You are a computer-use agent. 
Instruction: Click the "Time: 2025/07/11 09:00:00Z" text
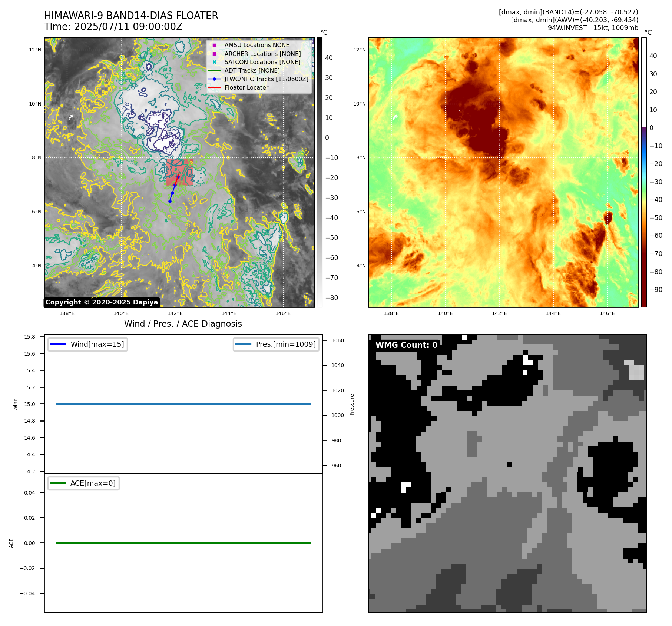tap(113, 27)
